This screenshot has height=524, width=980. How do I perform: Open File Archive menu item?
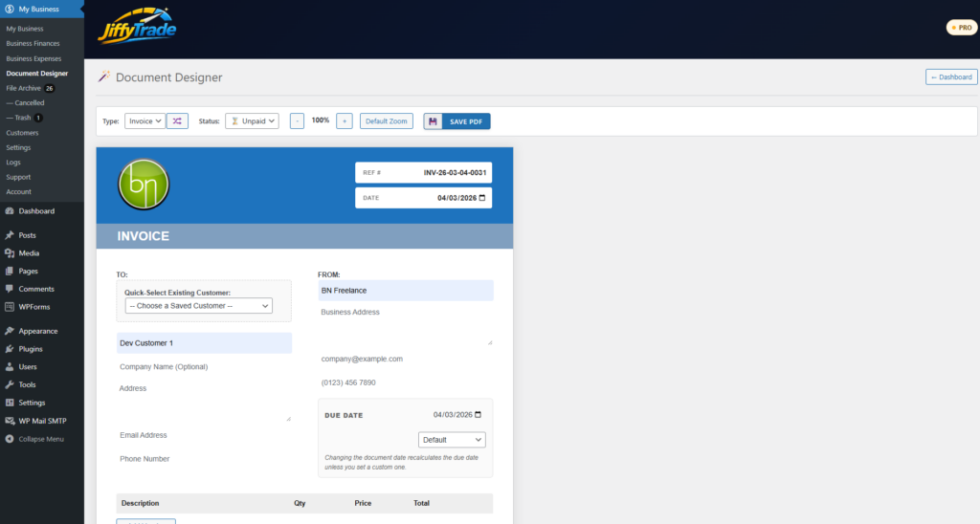pos(24,88)
